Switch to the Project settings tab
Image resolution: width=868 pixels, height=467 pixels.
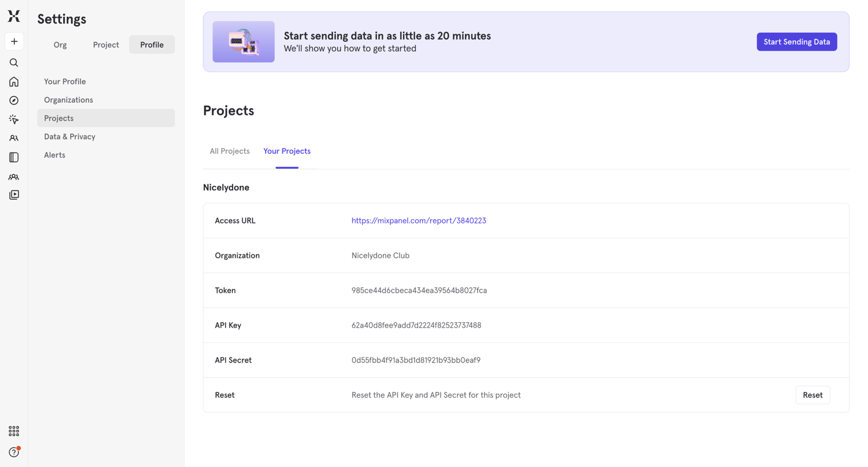pos(106,45)
